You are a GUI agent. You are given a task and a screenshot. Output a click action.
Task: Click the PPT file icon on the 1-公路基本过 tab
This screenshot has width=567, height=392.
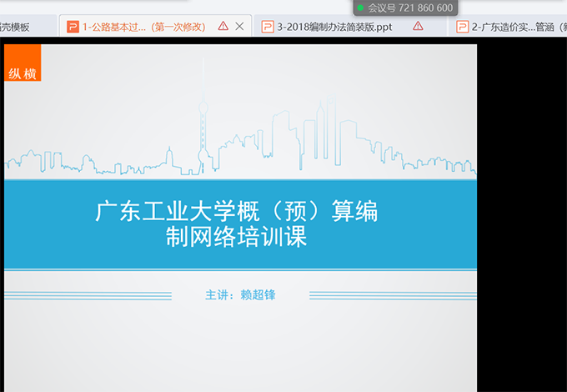[73, 27]
